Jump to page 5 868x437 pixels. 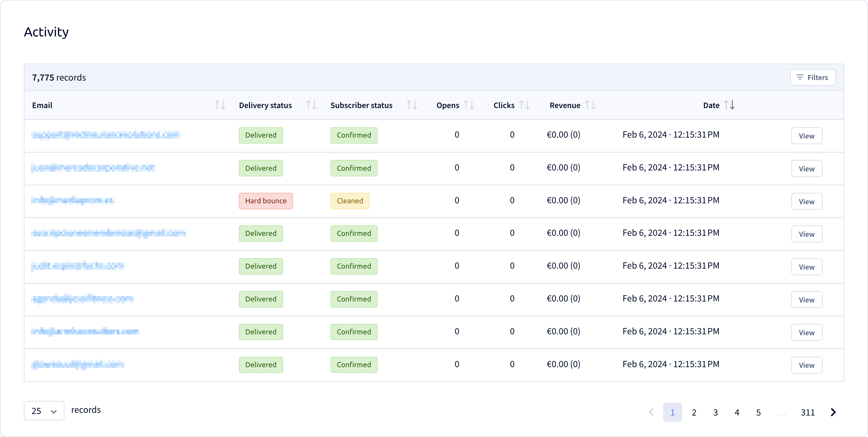tap(759, 412)
